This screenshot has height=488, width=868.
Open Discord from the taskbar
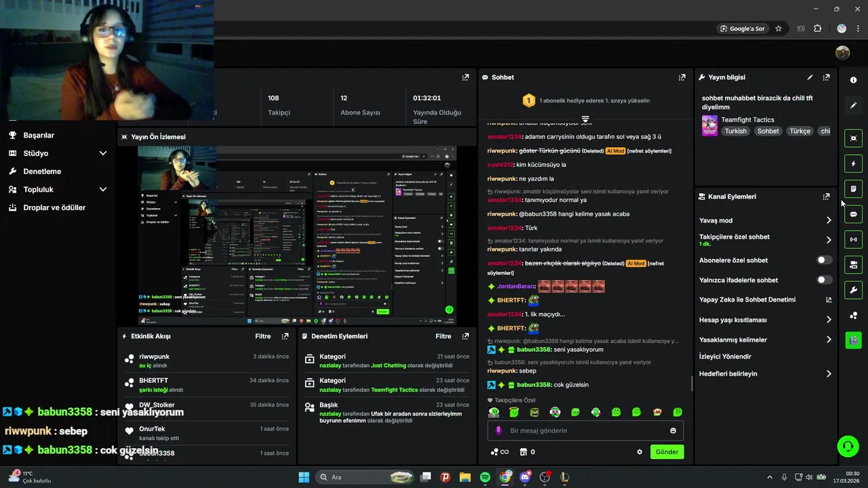525,477
